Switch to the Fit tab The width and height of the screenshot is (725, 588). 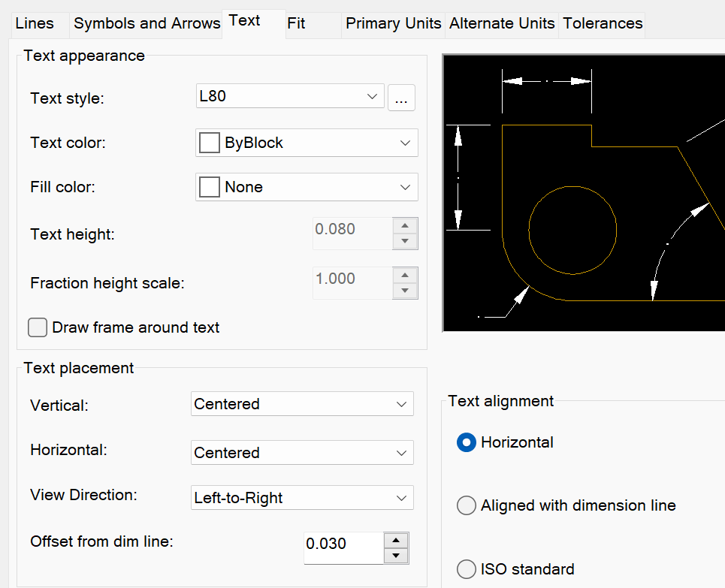298,23
